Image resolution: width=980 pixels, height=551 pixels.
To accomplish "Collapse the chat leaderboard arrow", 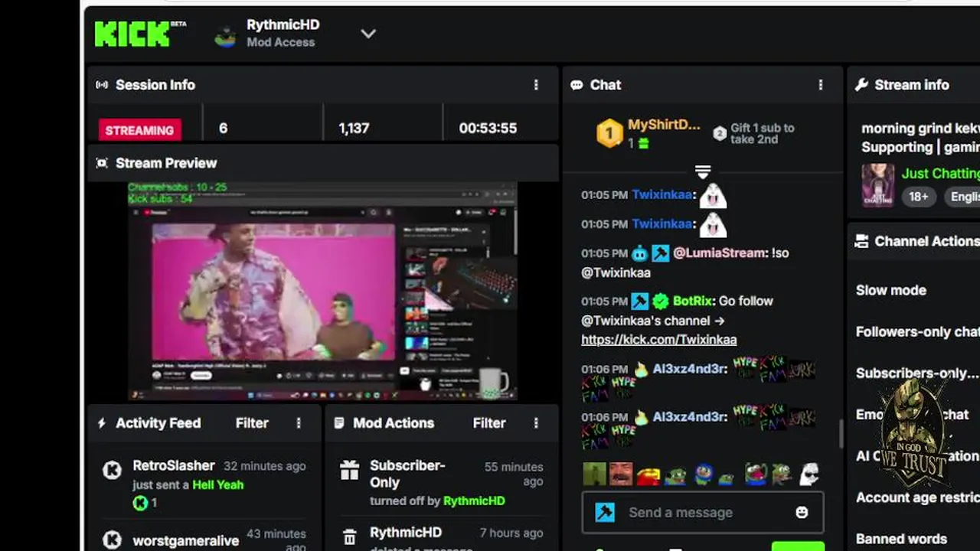I will pyautogui.click(x=703, y=171).
